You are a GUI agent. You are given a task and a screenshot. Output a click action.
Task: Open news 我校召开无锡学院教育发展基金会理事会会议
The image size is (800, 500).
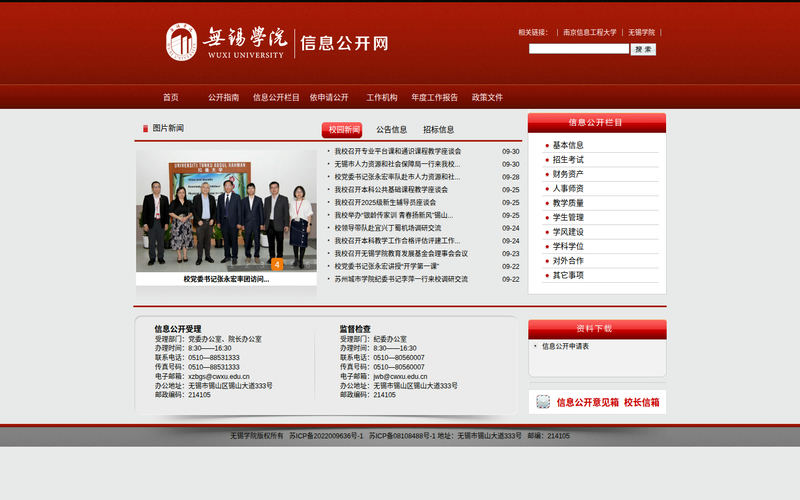coord(401,254)
